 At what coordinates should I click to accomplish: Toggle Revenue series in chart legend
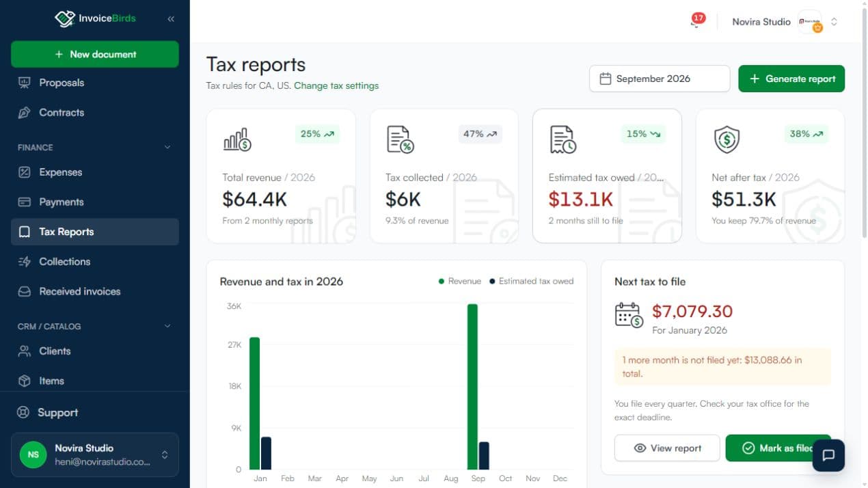460,281
